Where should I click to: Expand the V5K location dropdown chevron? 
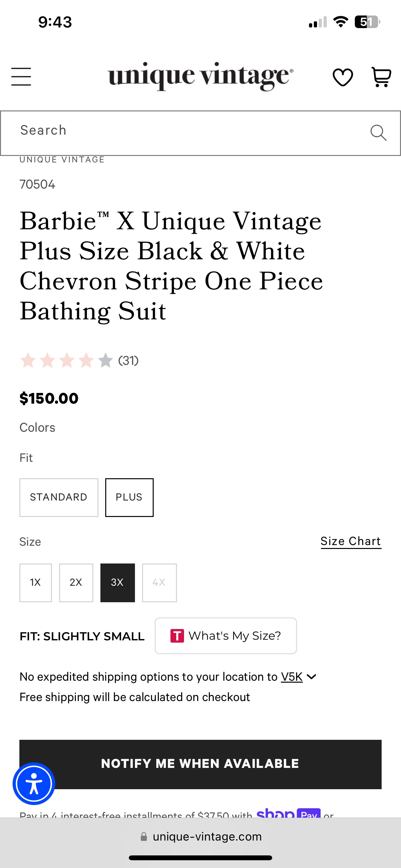312,677
